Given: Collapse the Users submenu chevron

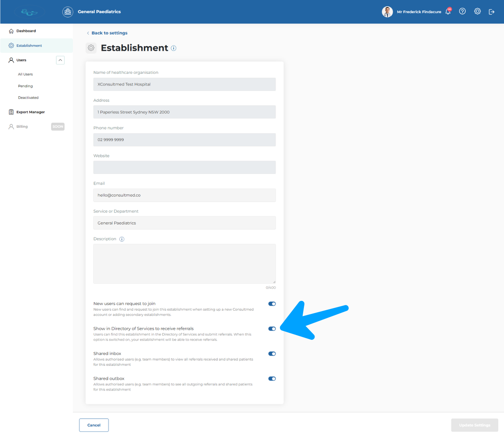Looking at the screenshot, I should coord(60,60).
